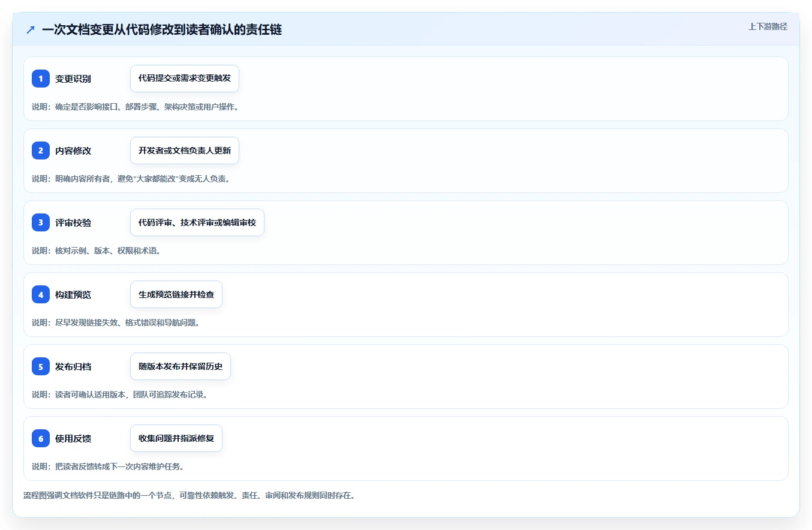Select step number badge 5

click(x=41, y=366)
